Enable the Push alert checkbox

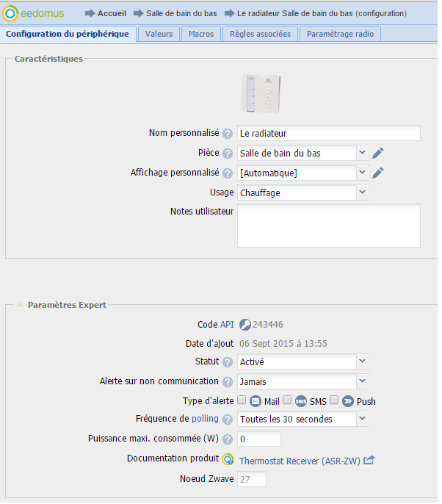point(334,400)
